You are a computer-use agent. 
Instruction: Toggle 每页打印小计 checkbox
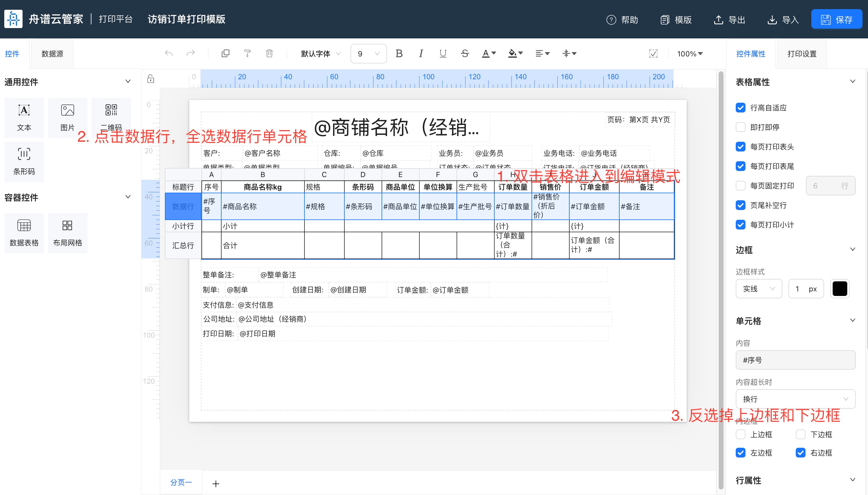(x=741, y=225)
